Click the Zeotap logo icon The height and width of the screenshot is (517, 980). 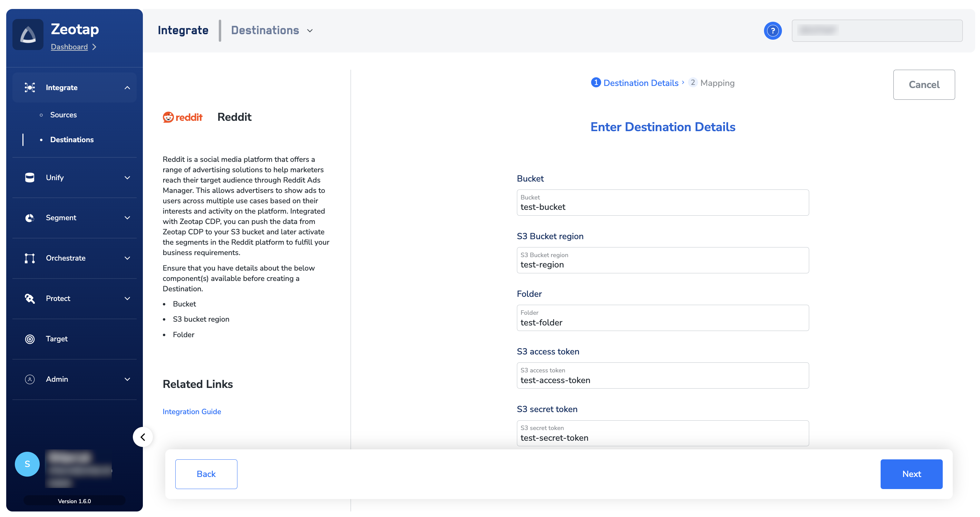tap(28, 35)
